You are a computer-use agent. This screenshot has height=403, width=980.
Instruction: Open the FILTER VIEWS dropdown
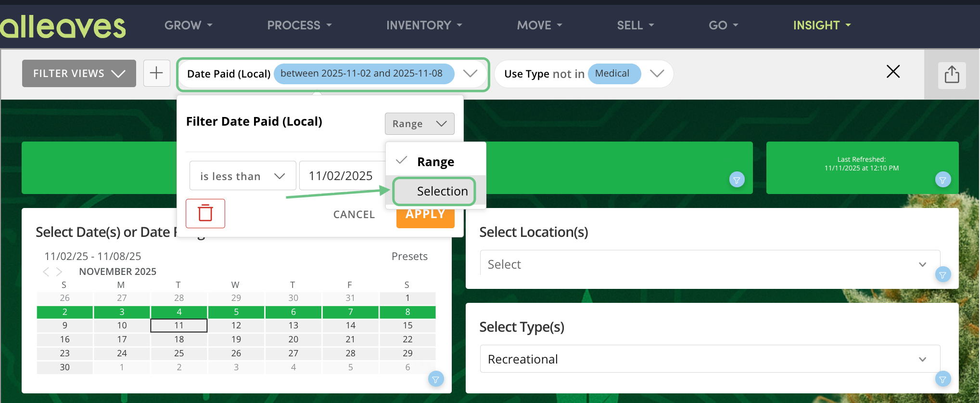pos(79,73)
